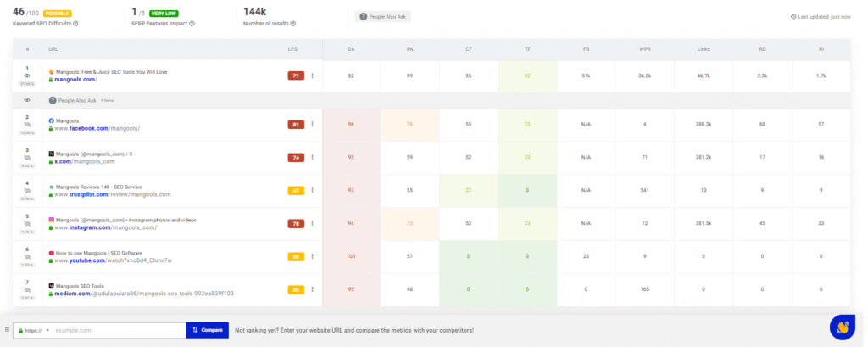Click the Instagram favicon in row 5
Image resolution: width=868 pixels, height=347 pixels.
pos(51,220)
